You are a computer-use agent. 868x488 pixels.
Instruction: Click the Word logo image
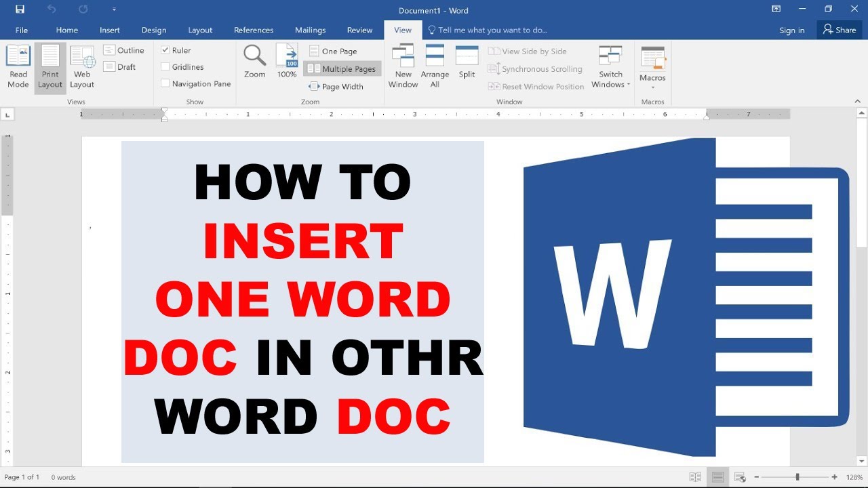687,297
